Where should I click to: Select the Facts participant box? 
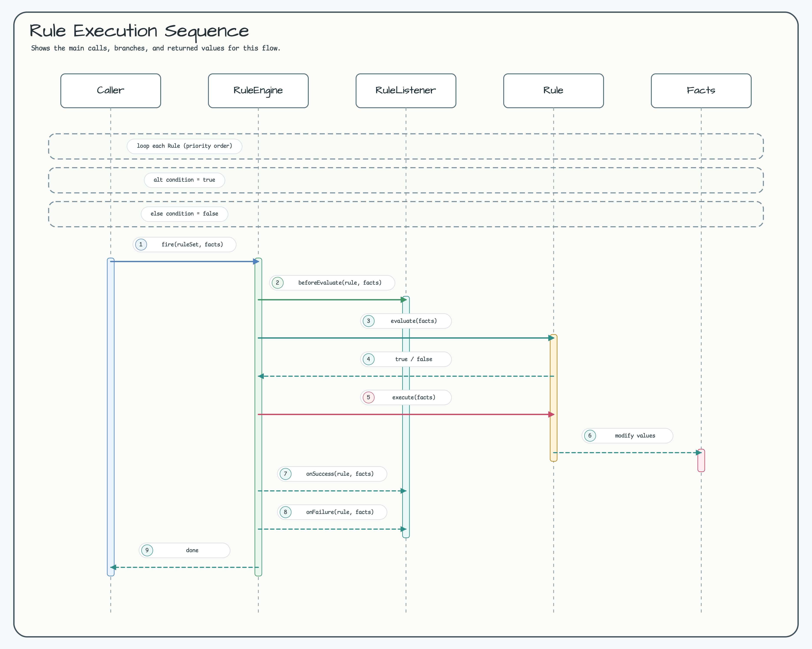(x=701, y=91)
